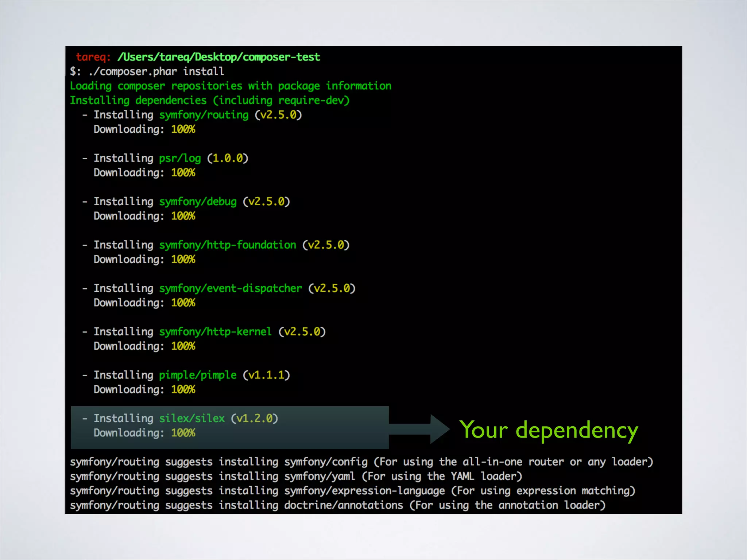Click the symfony/http-kernel package name
The image size is (747, 560).
point(215,332)
